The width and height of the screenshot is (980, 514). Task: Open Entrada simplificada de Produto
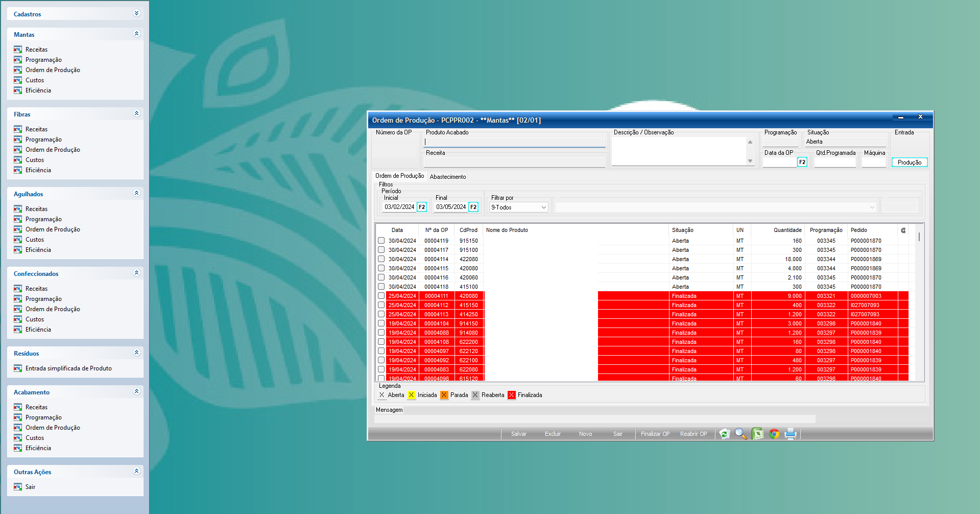coord(68,368)
